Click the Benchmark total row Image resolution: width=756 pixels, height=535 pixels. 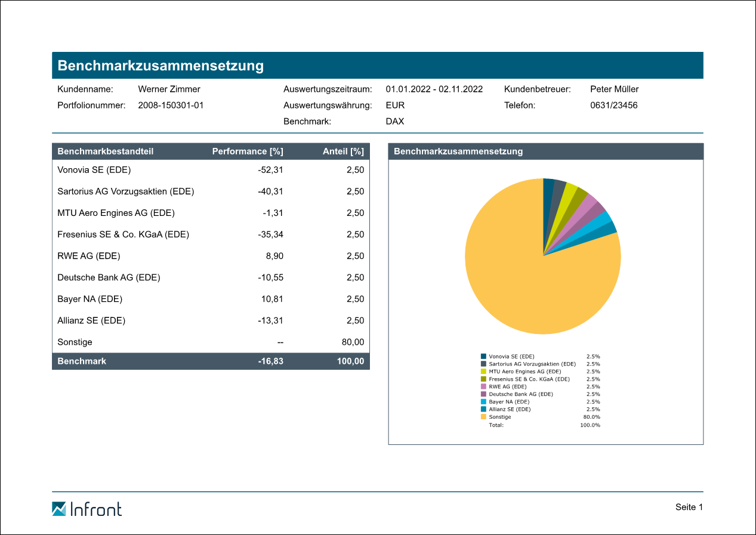click(x=210, y=361)
